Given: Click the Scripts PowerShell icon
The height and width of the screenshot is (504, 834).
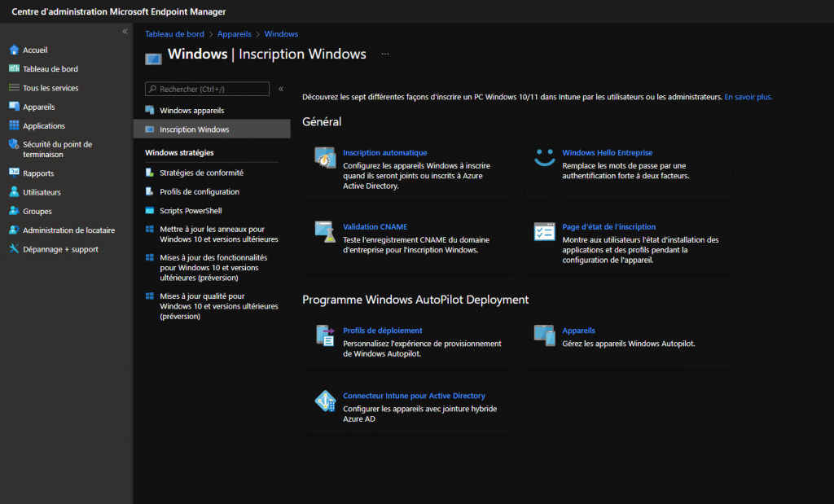Looking at the screenshot, I should 150,211.
